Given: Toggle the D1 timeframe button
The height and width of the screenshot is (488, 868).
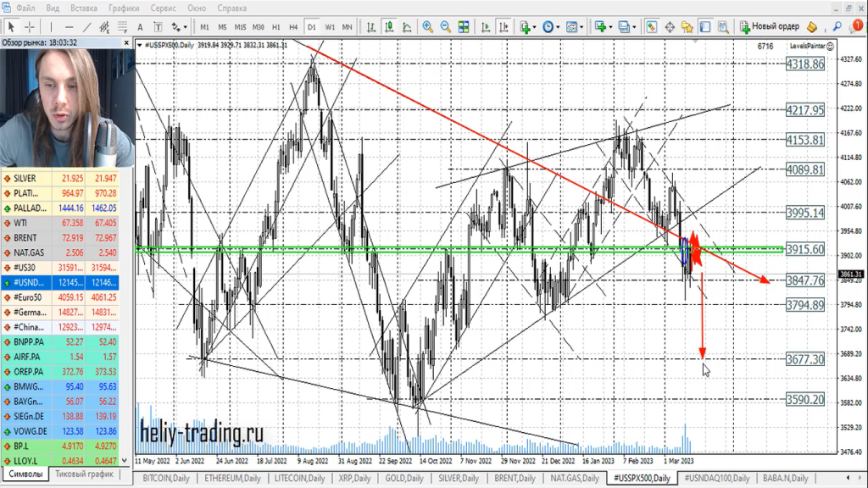Looking at the screenshot, I should click(312, 27).
